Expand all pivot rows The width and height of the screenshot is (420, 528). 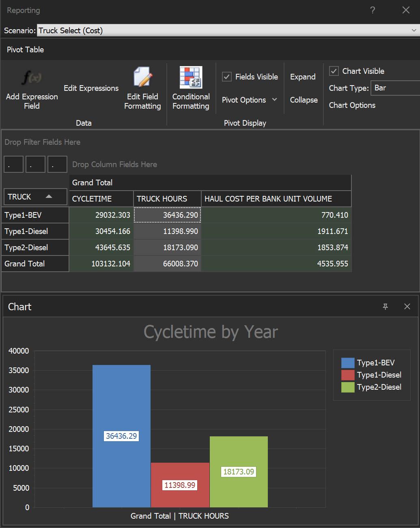303,77
